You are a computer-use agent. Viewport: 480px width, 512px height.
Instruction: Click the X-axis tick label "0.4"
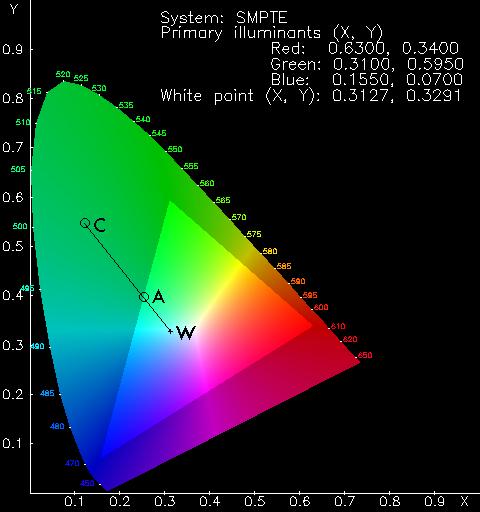coord(210,501)
